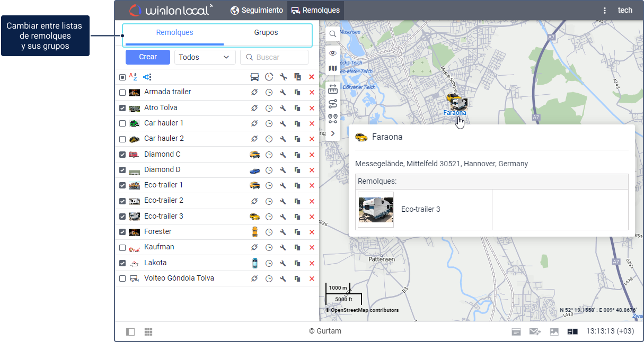
Task: Open the Todos filter dropdown
Action: (205, 57)
